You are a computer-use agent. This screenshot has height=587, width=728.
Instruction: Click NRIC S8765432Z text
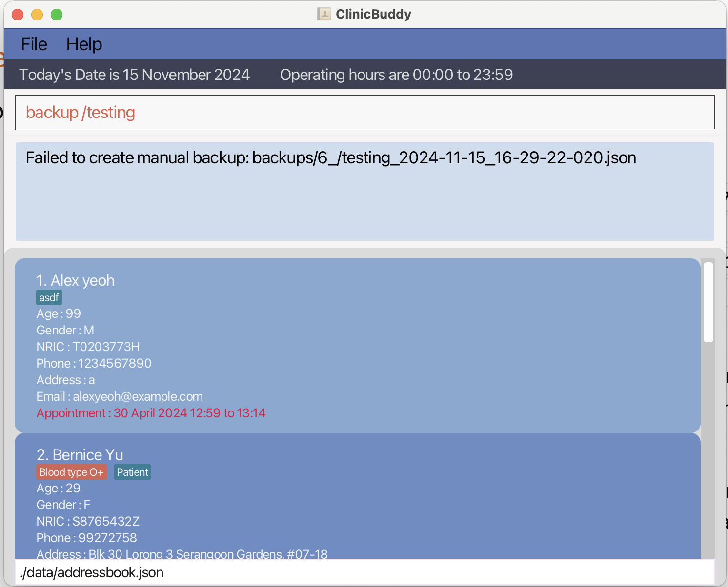pyautogui.click(x=88, y=521)
